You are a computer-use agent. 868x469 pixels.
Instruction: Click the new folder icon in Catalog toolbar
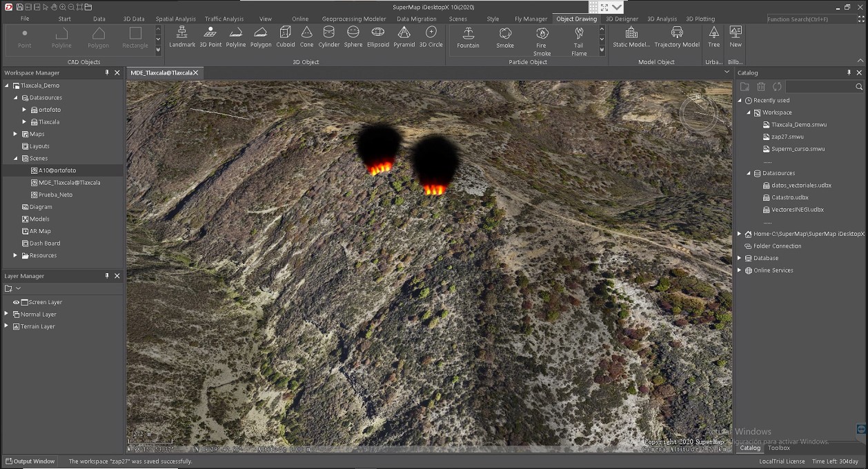pyautogui.click(x=744, y=86)
